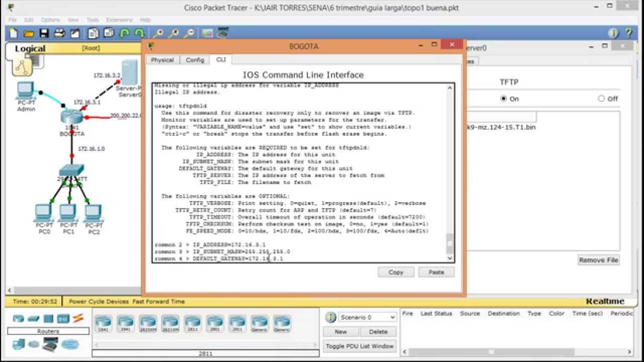Open a file with the folder icon

tap(29, 34)
